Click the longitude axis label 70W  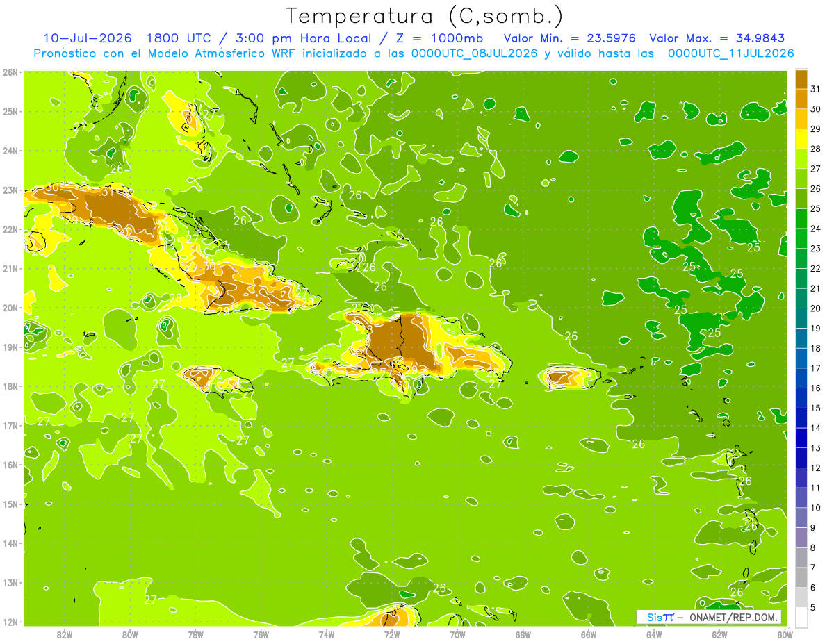click(457, 634)
